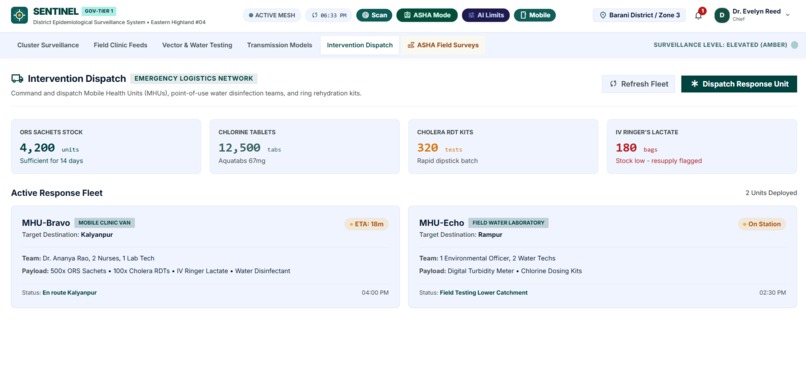Click the 'Aquatabs 67mg' label
Screen dimensions: 806x366
[241, 161]
